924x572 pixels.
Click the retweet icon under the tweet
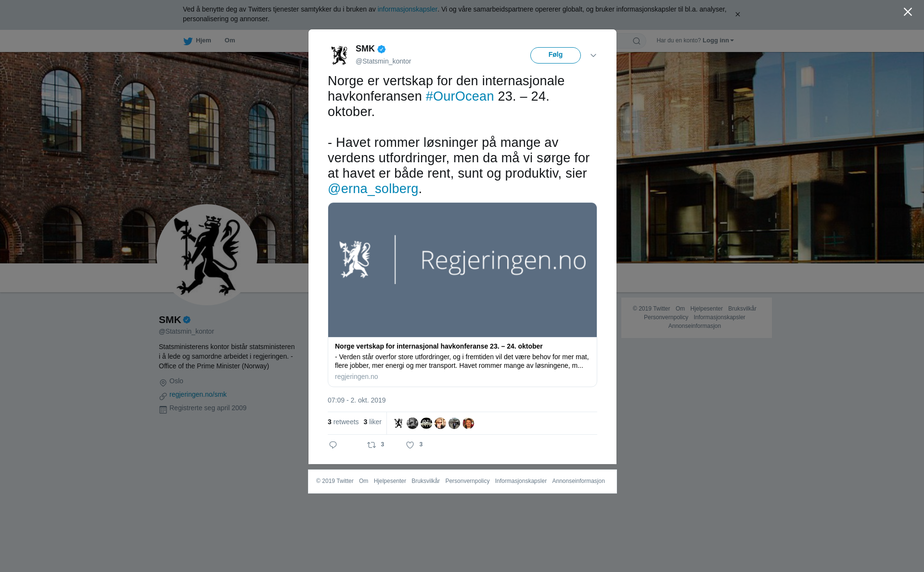click(372, 445)
